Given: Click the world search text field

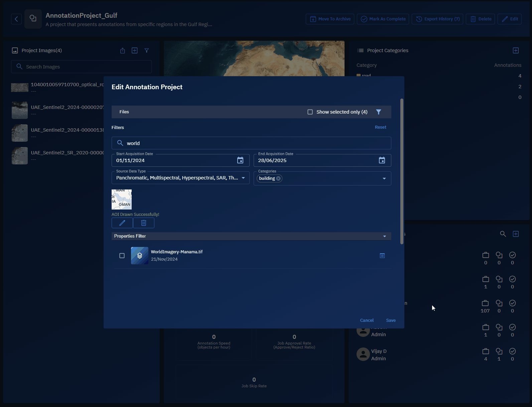Looking at the screenshot, I should tap(254, 143).
